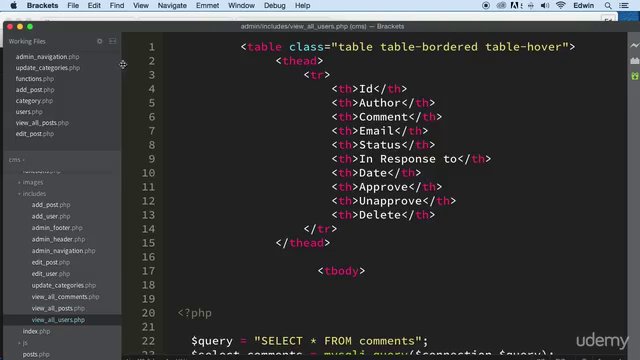Open the Debug menu
640x360 pixels.
[275, 5]
